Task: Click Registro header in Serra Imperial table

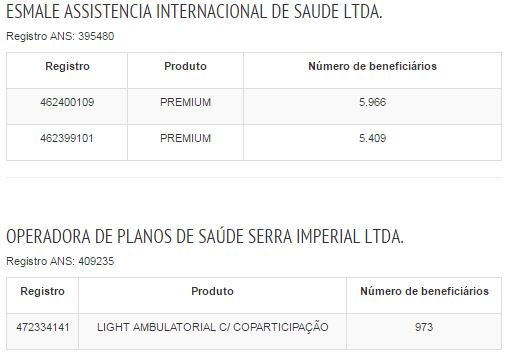Action: point(42,291)
